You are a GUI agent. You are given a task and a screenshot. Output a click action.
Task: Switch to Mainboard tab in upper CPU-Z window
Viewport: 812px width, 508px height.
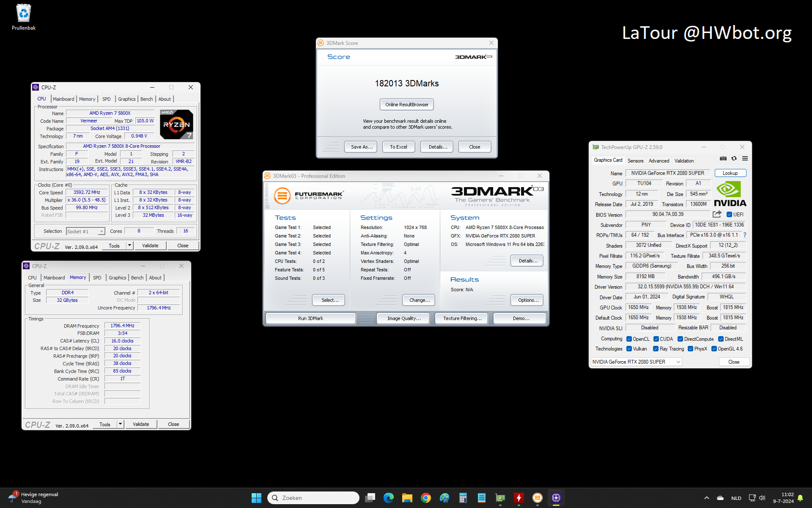pos(63,99)
